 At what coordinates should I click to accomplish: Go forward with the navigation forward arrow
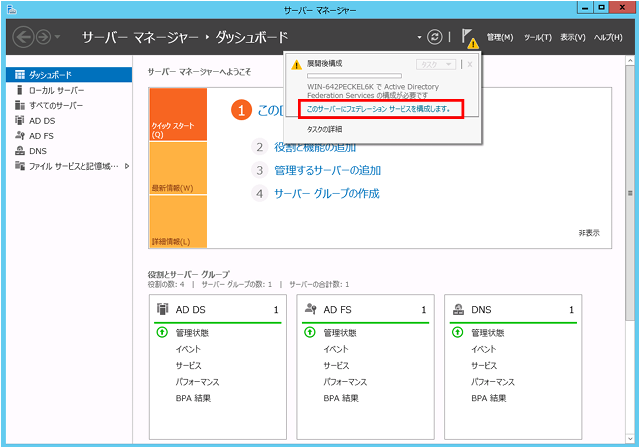pos(43,37)
